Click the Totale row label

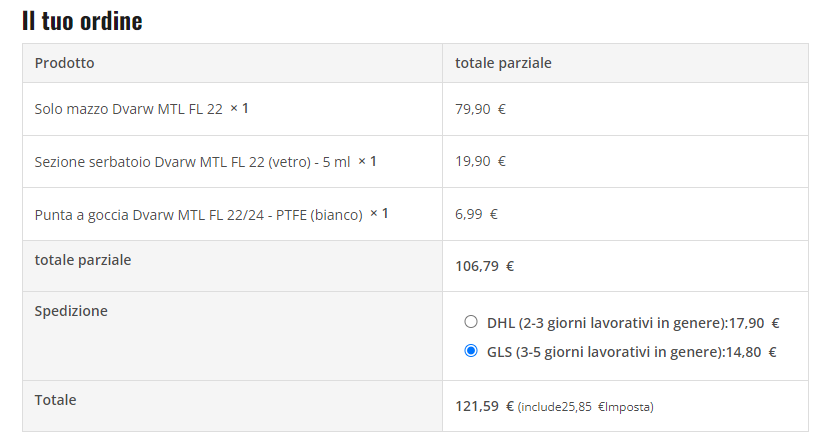(x=55, y=400)
